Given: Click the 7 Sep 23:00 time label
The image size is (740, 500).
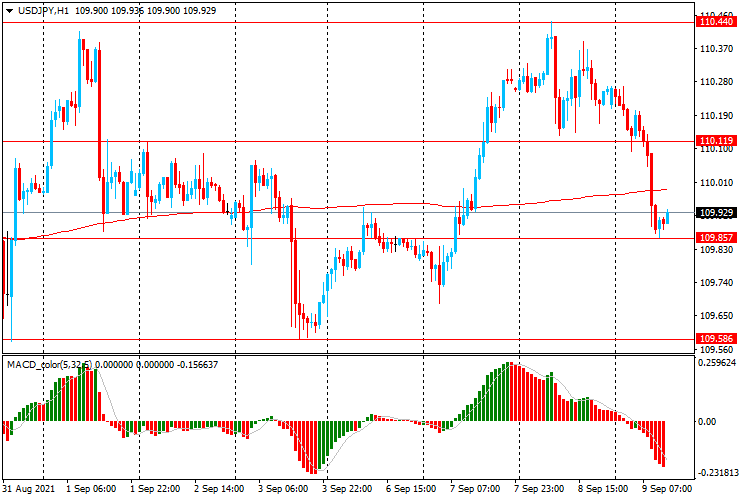Looking at the screenshot, I should click(x=539, y=489).
